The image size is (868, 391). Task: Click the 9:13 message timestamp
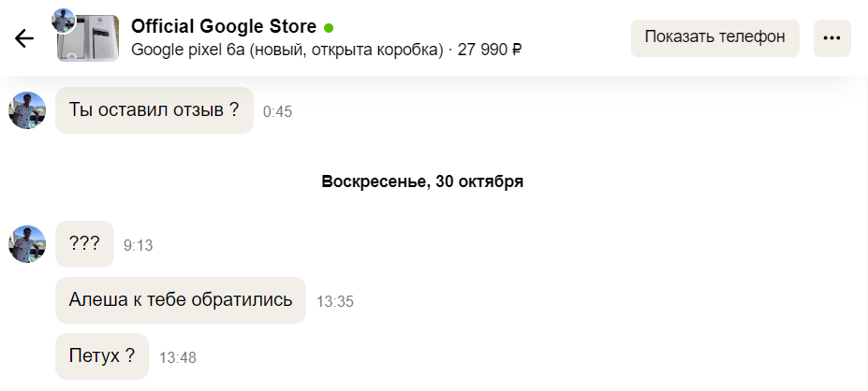[x=138, y=246]
